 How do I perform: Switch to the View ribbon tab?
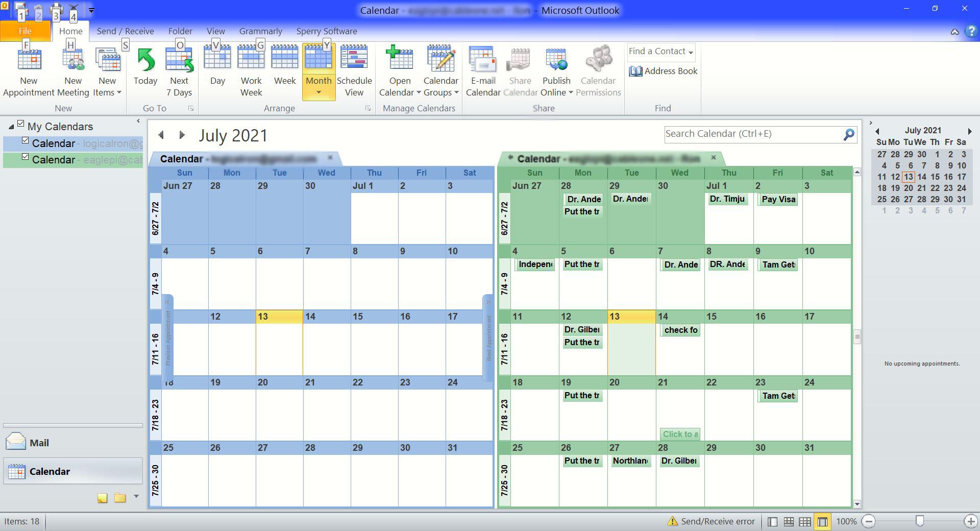[215, 31]
